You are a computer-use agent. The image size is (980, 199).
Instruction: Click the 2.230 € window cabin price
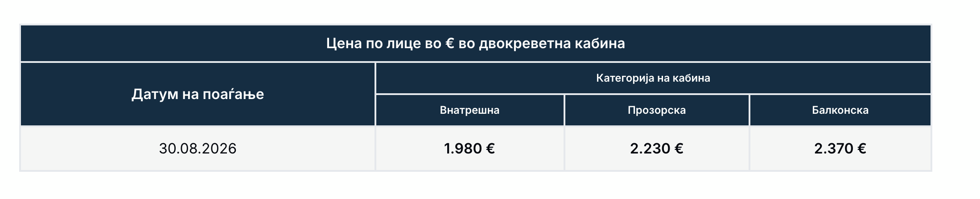(656, 148)
